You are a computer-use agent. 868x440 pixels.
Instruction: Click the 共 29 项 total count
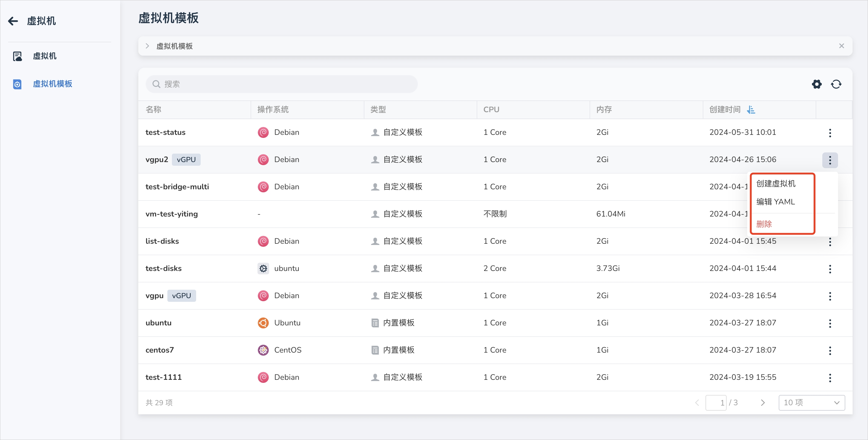point(159,403)
